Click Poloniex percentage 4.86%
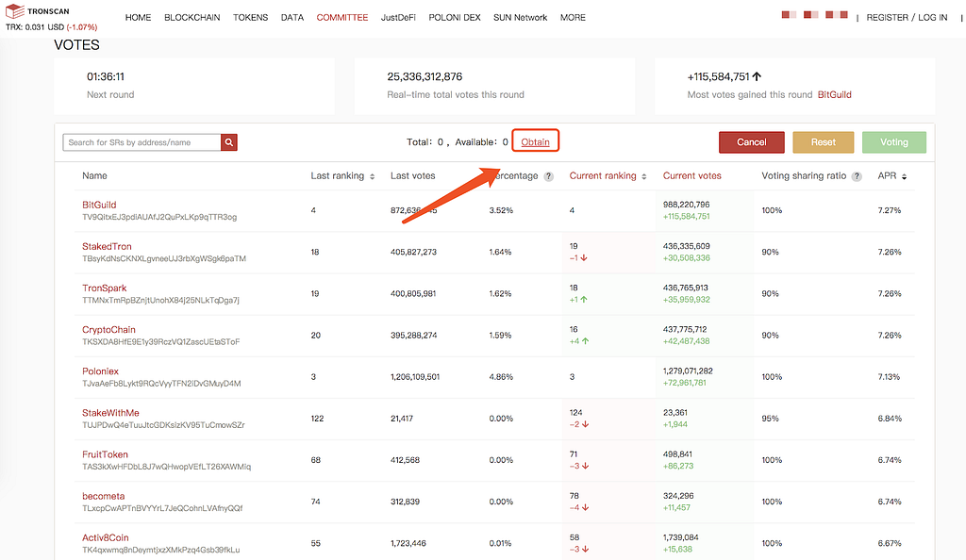966x560 pixels. (501, 376)
